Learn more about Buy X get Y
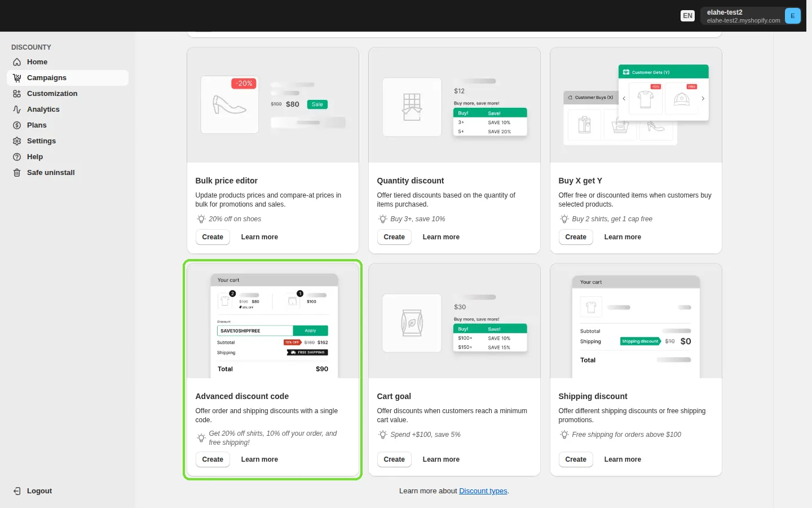Screen dimensions: 812x508 pyautogui.click(x=623, y=237)
